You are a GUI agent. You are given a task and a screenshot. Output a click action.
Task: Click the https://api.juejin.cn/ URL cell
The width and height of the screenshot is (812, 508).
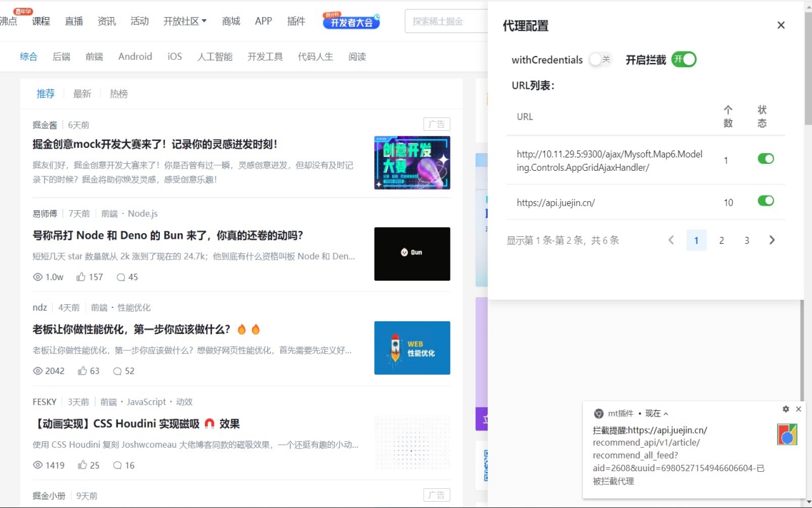pyautogui.click(x=556, y=203)
